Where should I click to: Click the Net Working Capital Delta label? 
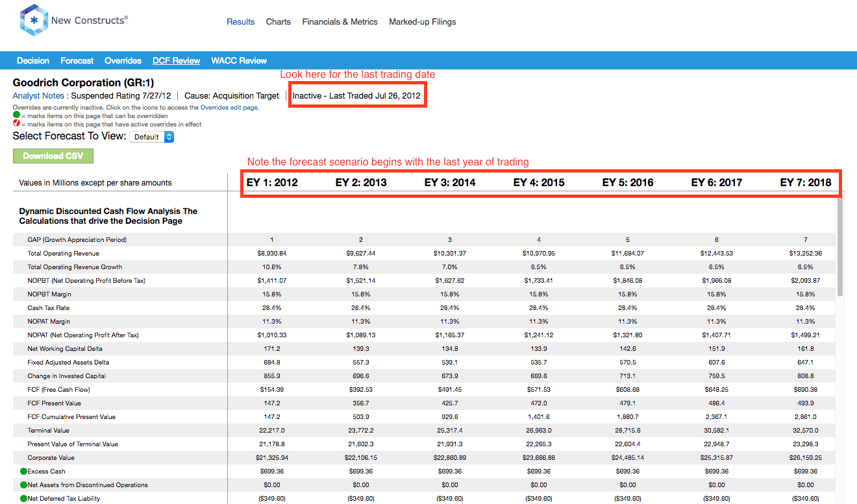tap(65, 349)
